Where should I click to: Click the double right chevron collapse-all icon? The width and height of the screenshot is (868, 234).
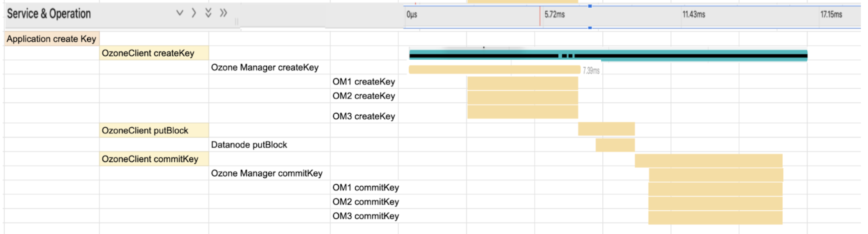click(223, 13)
